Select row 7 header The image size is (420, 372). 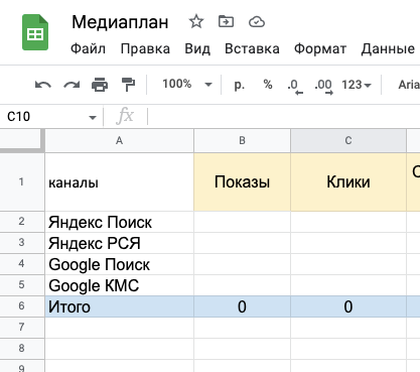pyautogui.click(x=22, y=327)
